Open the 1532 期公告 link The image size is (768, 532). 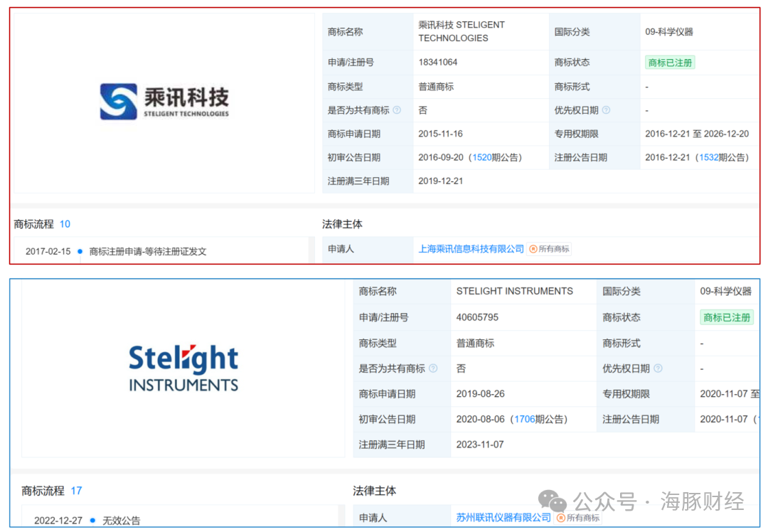click(708, 158)
